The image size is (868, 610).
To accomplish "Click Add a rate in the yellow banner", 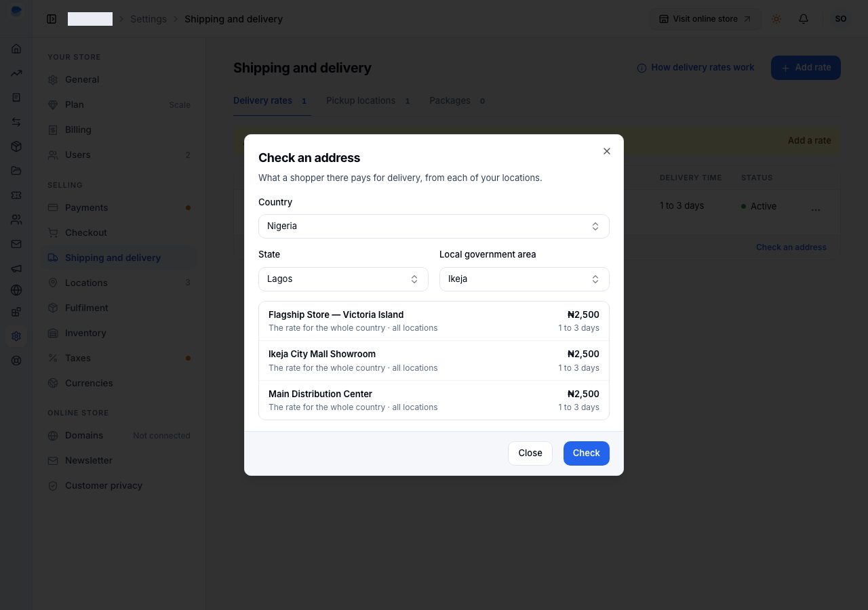I will coord(810,140).
